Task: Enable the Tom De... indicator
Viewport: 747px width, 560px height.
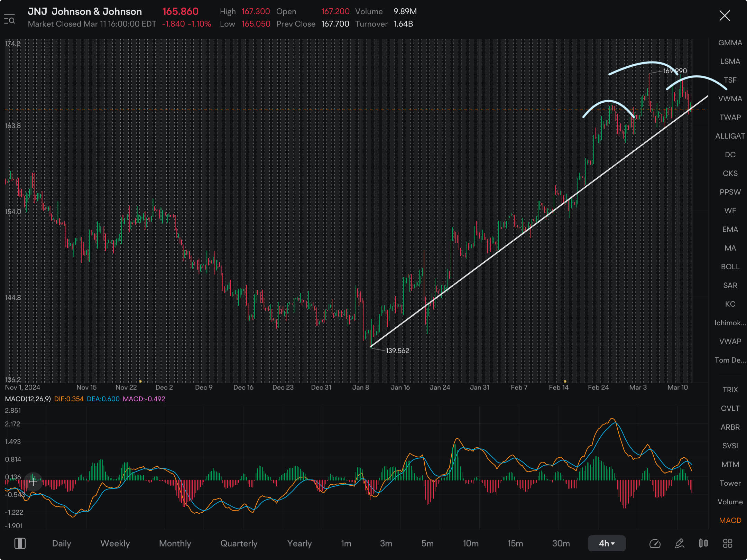Action: [730, 360]
